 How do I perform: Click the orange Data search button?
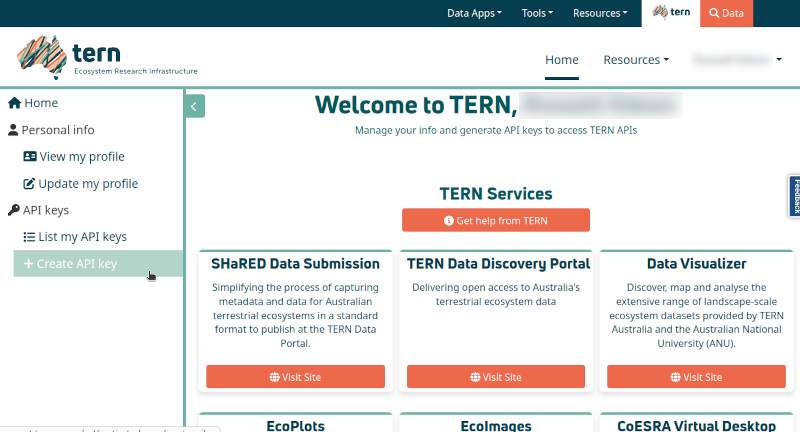coord(726,13)
